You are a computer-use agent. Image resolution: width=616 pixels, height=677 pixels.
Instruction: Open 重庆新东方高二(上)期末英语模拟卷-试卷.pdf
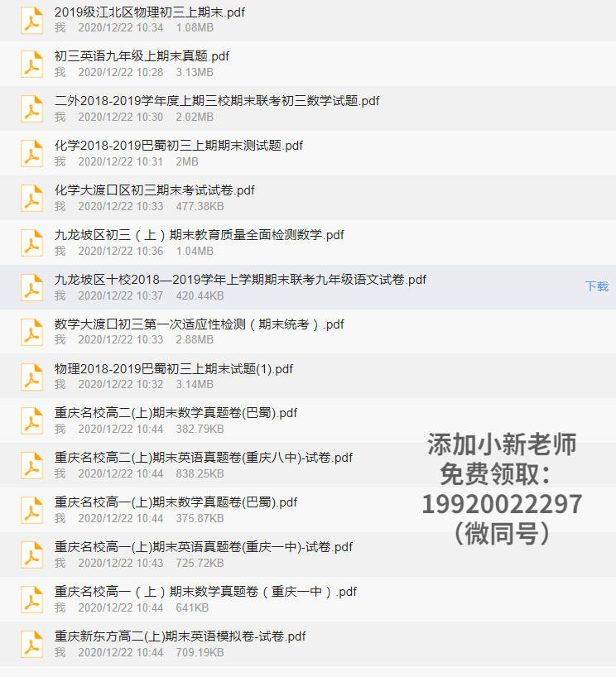point(180,636)
